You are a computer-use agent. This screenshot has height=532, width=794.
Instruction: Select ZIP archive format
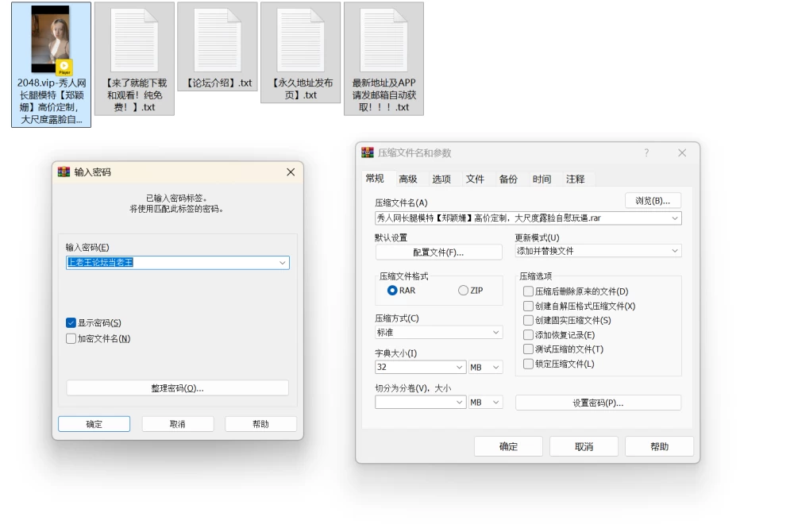(463, 291)
